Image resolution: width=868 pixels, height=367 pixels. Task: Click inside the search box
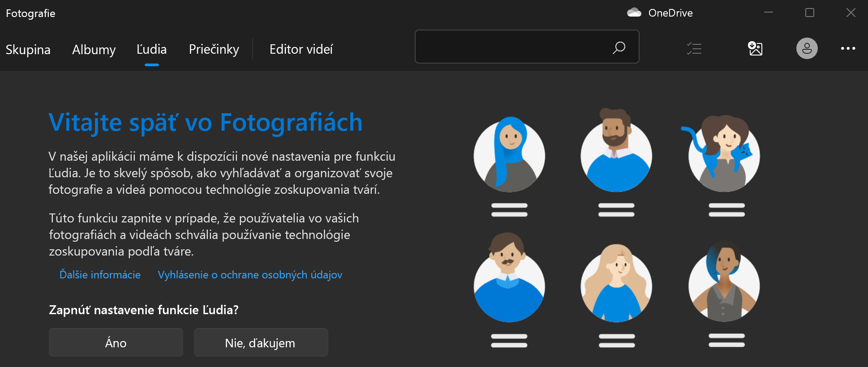click(x=527, y=47)
